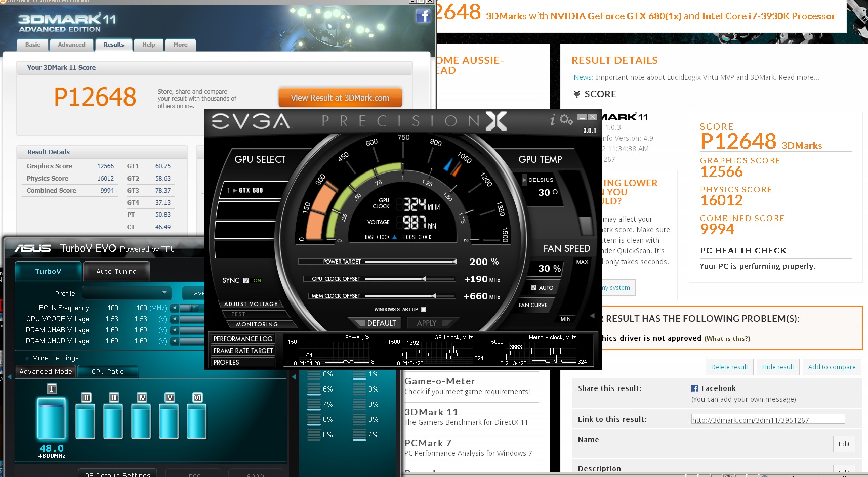Click ASUS logo in TurboV EVO
This screenshot has height=477, width=868.
click(32, 248)
